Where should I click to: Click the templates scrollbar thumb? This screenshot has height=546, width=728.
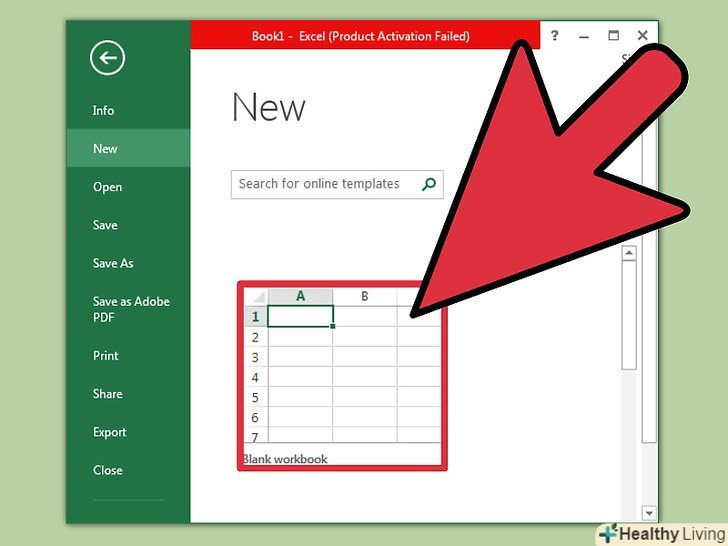point(629,315)
